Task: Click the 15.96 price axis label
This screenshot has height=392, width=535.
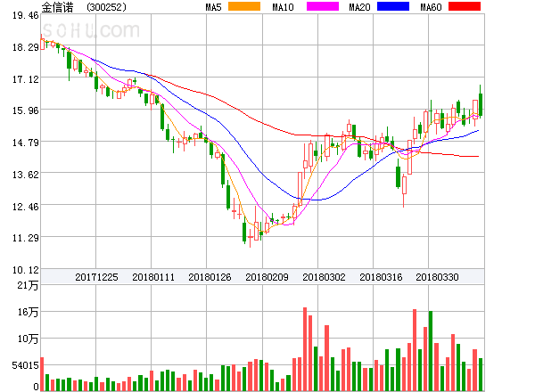Action: (26, 110)
